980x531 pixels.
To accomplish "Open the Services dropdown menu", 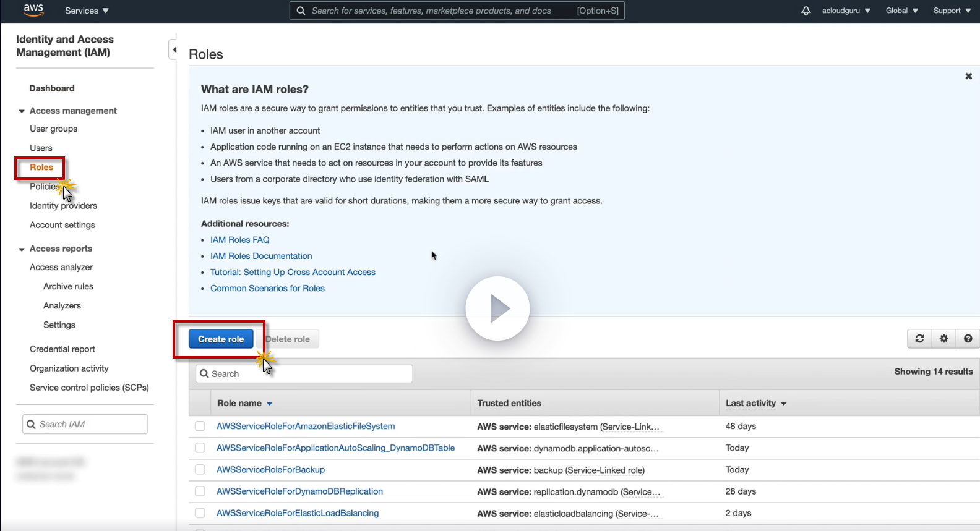I will (x=87, y=11).
